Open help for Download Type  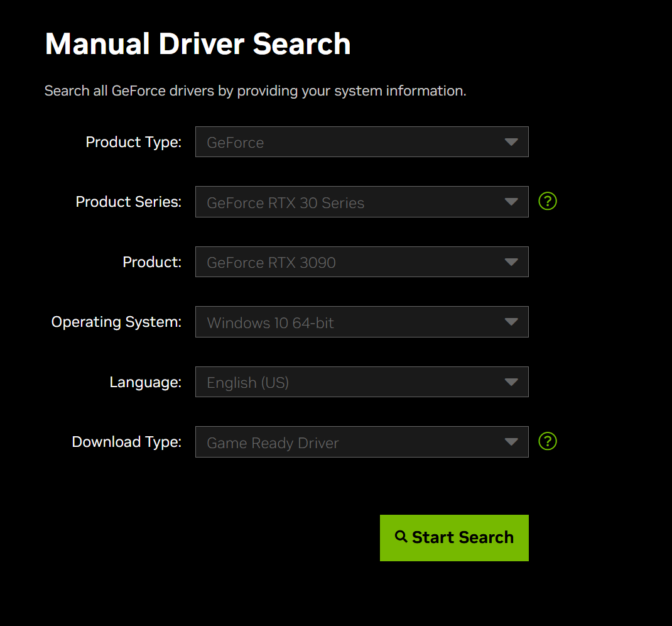tap(547, 441)
